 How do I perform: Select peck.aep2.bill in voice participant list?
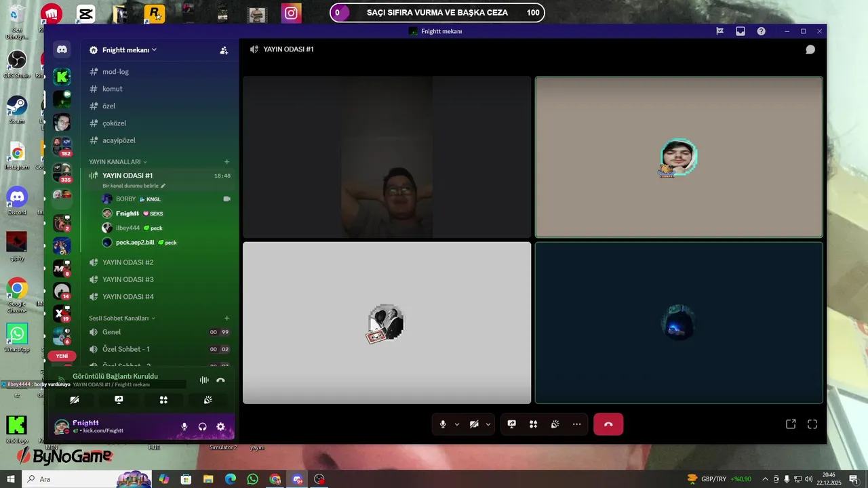coord(166,242)
